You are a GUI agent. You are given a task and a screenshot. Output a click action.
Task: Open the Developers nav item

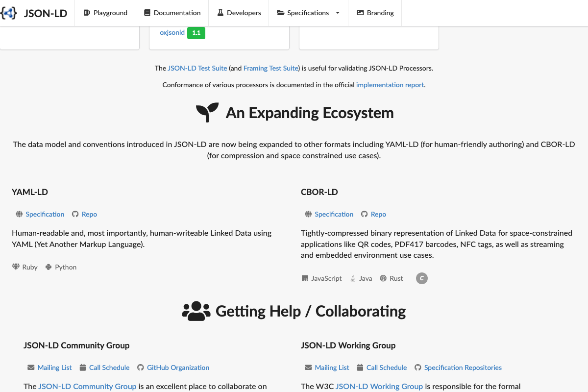[x=239, y=13]
